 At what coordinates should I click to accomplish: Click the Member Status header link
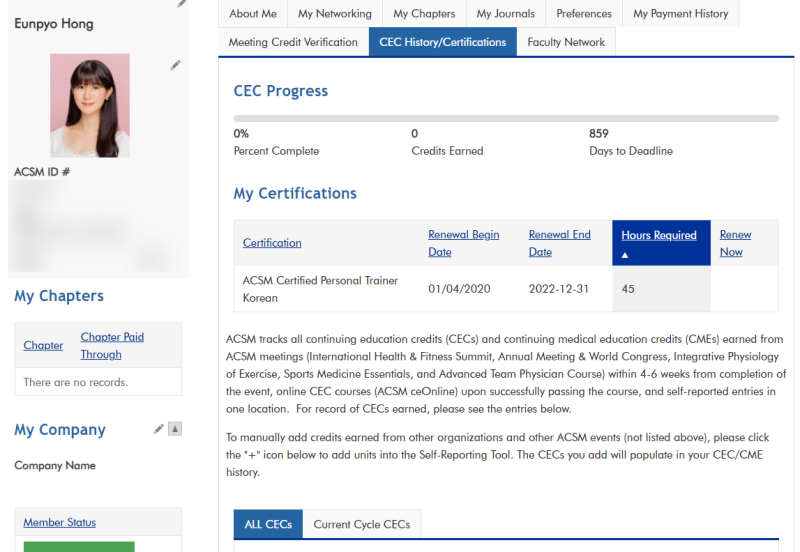[60, 522]
